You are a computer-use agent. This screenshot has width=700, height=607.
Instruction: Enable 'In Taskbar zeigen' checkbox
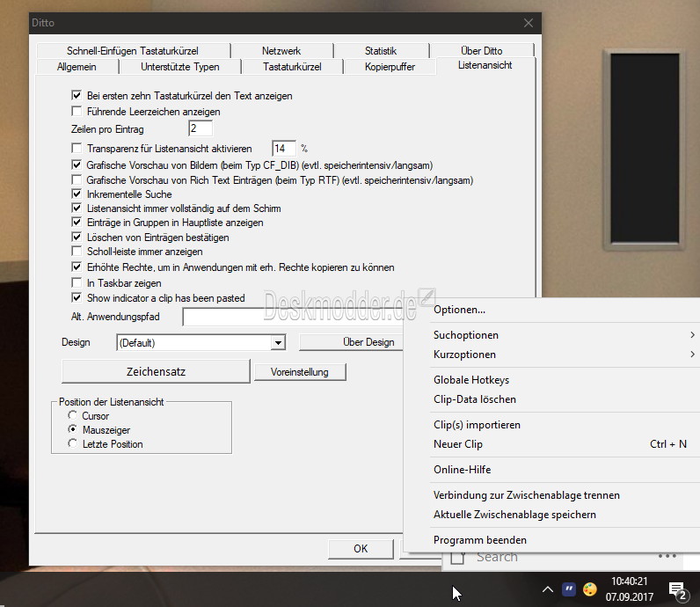(77, 283)
